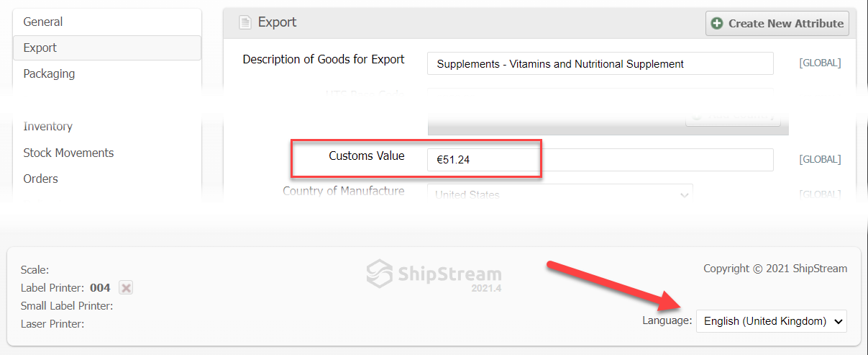Select the Export sidebar tab

tap(40, 48)
